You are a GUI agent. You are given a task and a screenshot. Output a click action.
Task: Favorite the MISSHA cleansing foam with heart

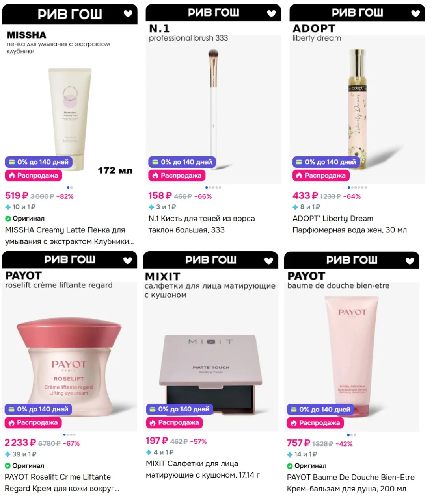128,14
